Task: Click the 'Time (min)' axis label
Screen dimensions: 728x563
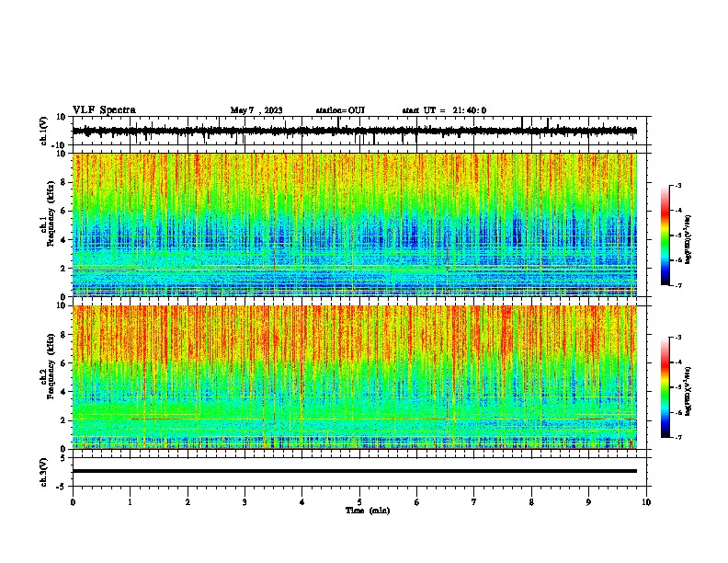Action: tap(368, 511)
